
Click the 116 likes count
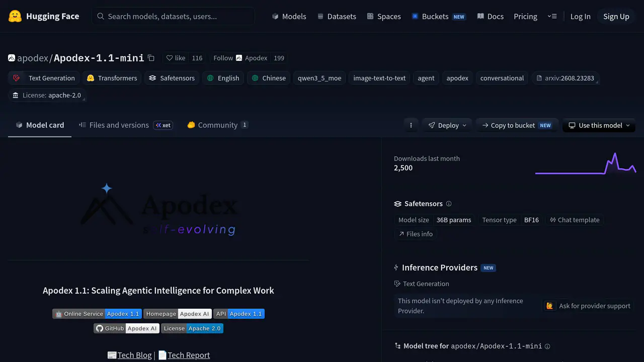point(197,58)
